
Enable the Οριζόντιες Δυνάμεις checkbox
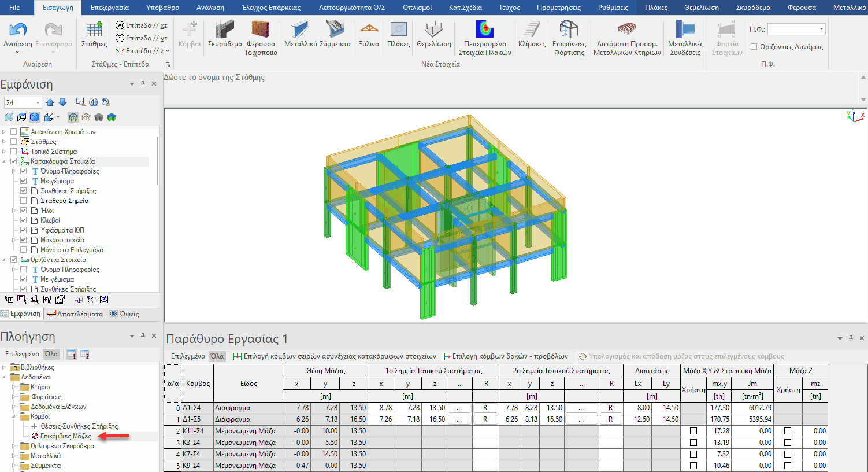(754, 47)
